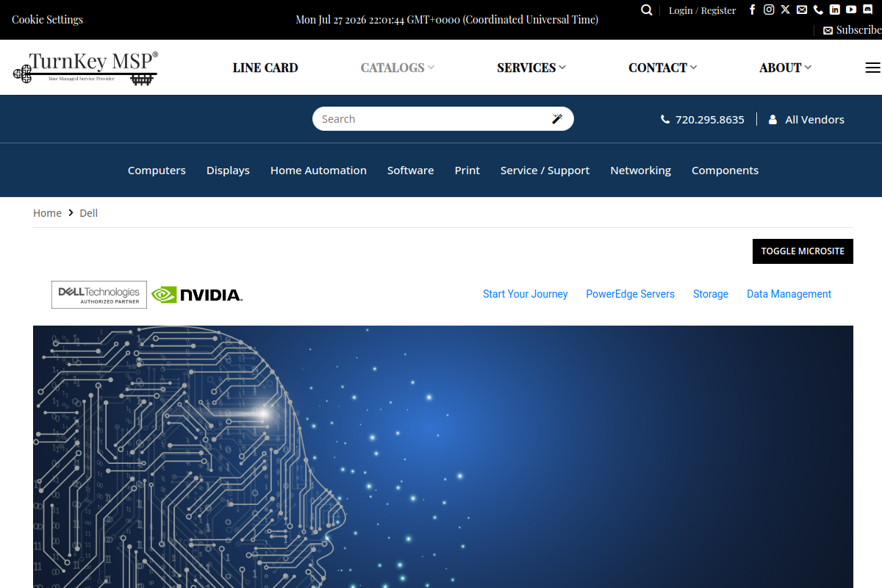Click the user icon beside All Vendors
The height and width of the screenshot is (588, 882).
click(x=772, y=119)
